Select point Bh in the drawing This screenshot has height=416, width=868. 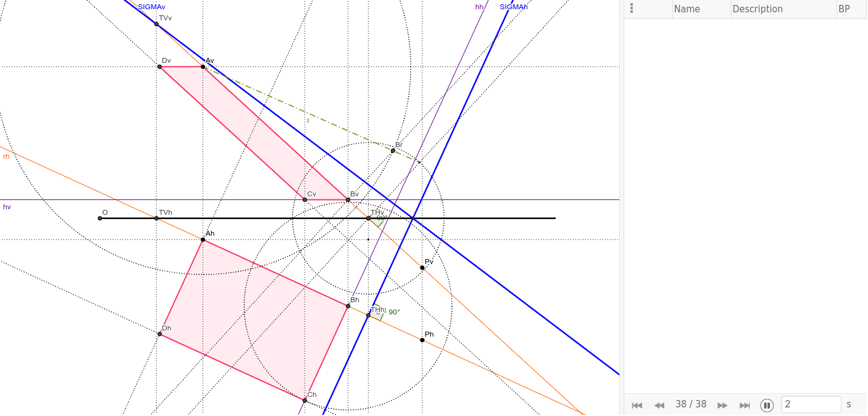click(348, 306)
